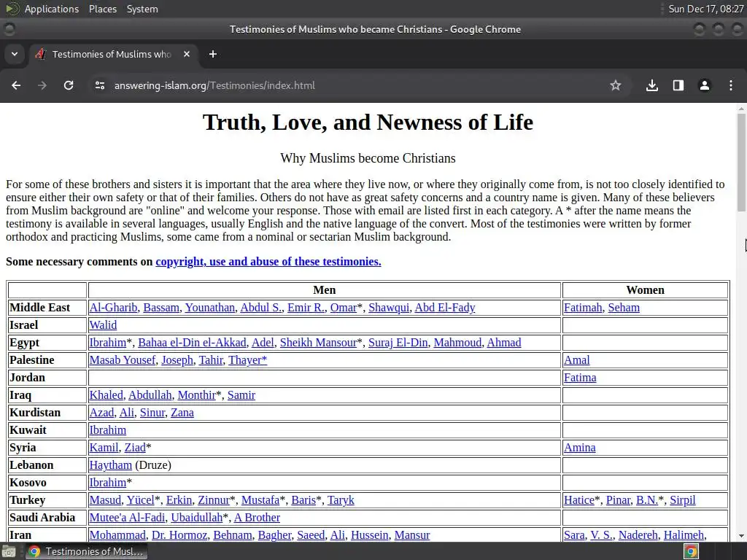This screenshot has width=747, height=560.
Task: Open the Applications menu
Action: 52,9
